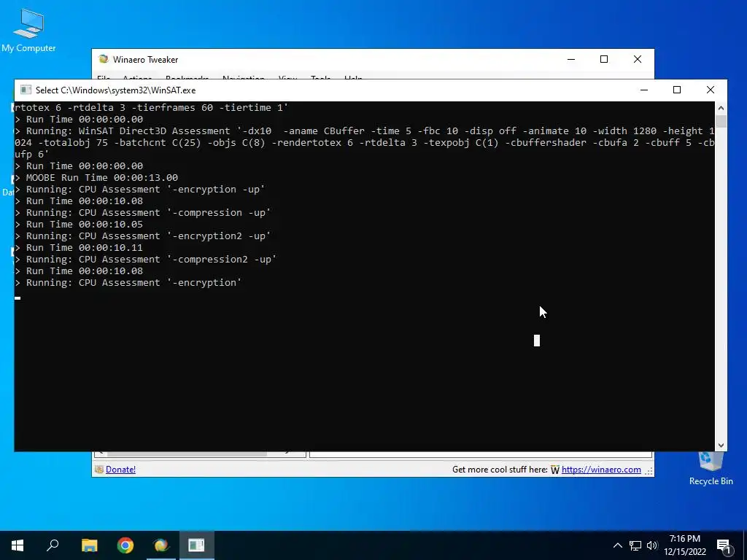Open the My Computer desktop icon
Image resolution: width=747 pixels, height=560 pixels.
click(28, 29)
